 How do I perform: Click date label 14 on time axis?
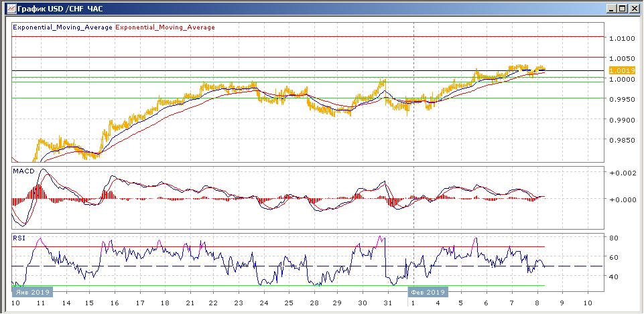tap(66, 303)
